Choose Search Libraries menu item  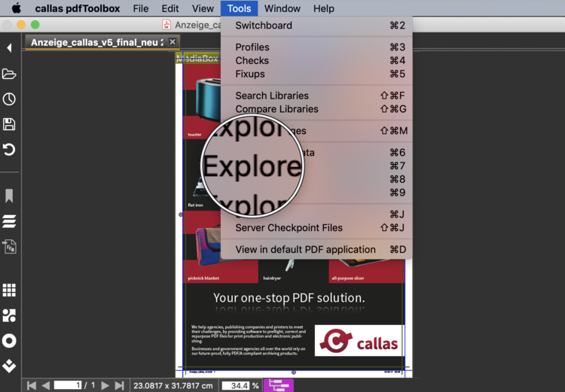click(316, 96)
